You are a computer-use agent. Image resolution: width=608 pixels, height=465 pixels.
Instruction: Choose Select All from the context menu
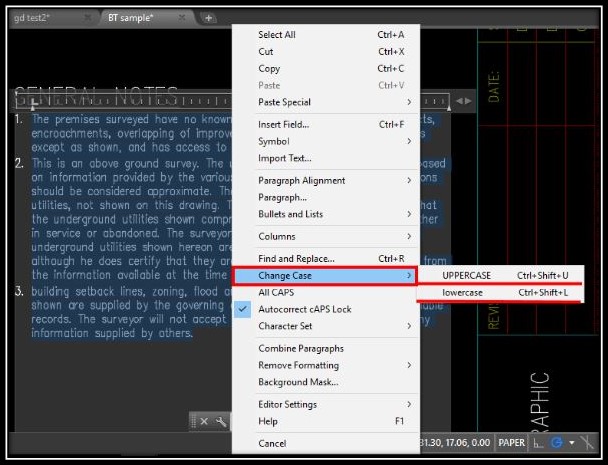326,35
